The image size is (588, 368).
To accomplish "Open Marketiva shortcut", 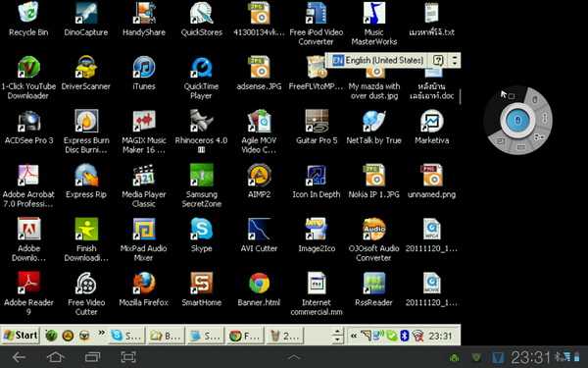I will [x=431, y=127].
